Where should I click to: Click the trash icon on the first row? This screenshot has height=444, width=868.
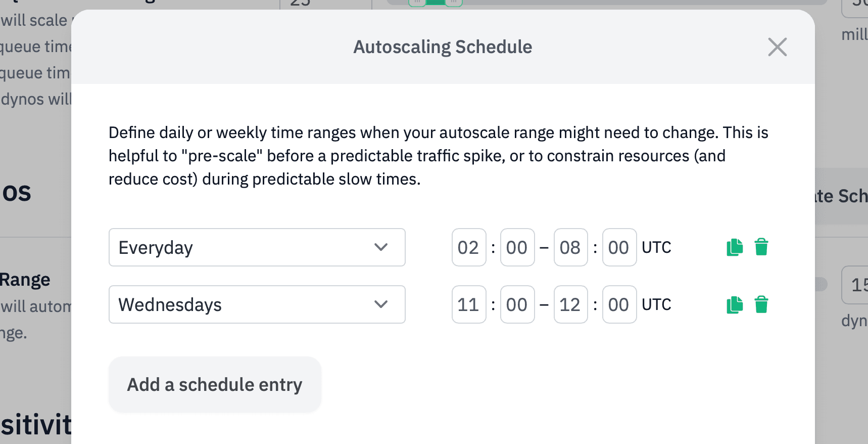[x=762, y=247]
